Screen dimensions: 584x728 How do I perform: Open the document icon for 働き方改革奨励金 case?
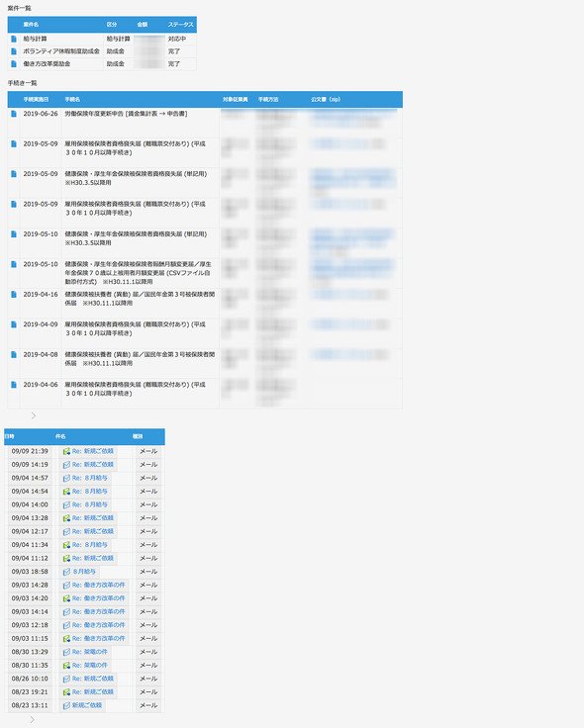[14, 64]
